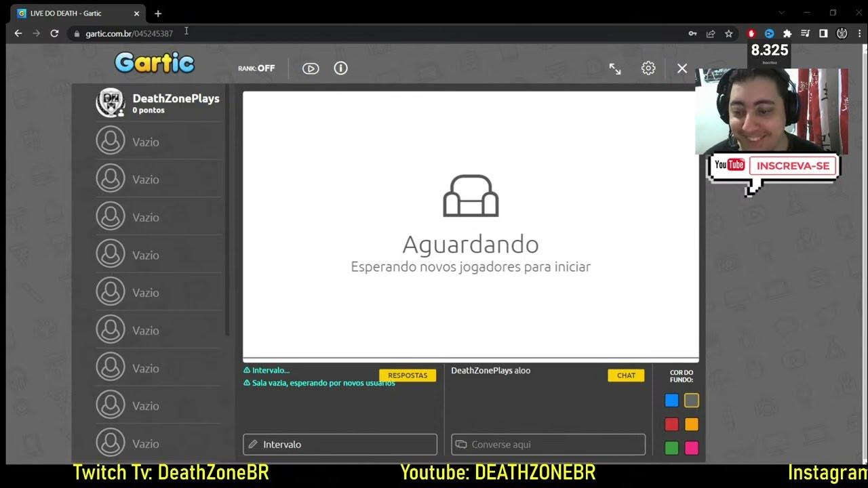Open the blue circular extension icon

pyautogui.click(x=769, y=33)
